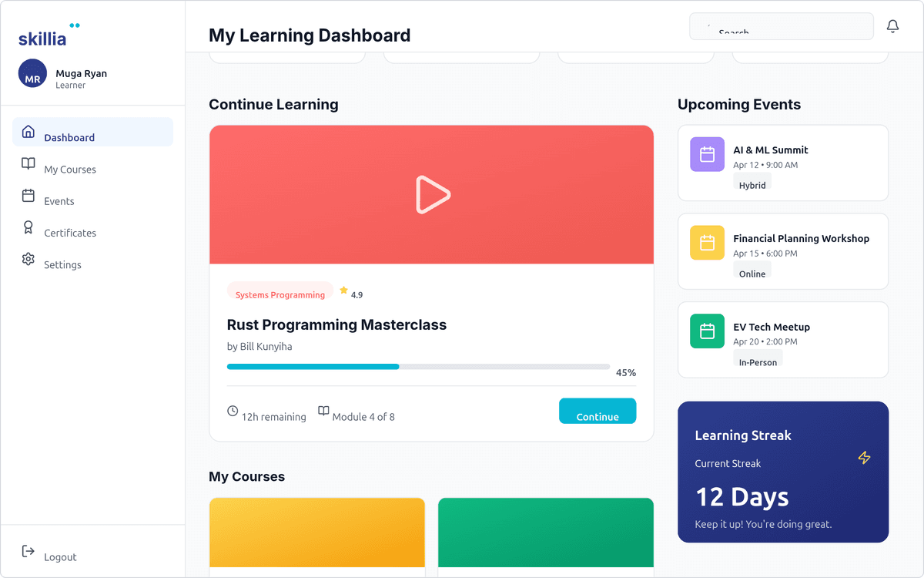Click the Systems Programming category tag
924x578 pixels.
[280, 294]
